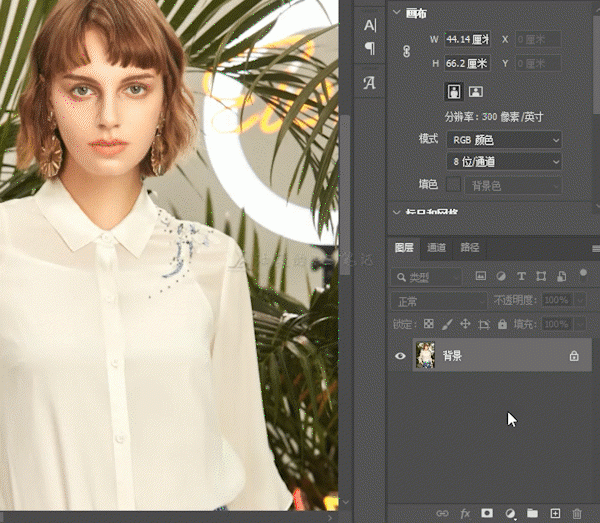The image size is (600, 523).
Task: Add a layer style with fx icon
Action: tap(465, 513)
